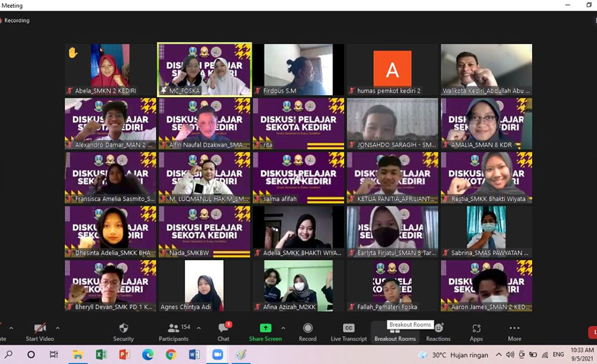Click the Fransisca Amelia Sasmito name label

(115, 199)
